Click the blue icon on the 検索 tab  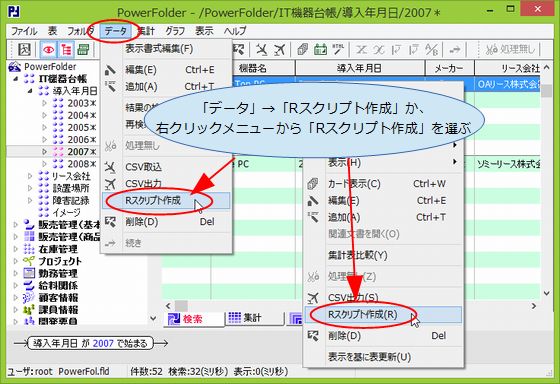click(174, 319)
